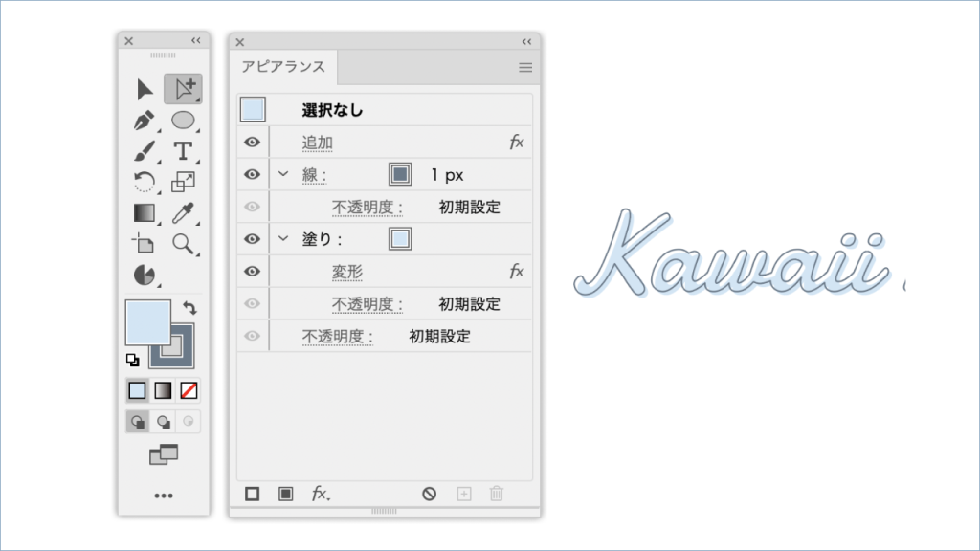Click the fill color swatch in 塗り row
The image size is (980, 551).
pyautogui.click(x=400, y=238)
